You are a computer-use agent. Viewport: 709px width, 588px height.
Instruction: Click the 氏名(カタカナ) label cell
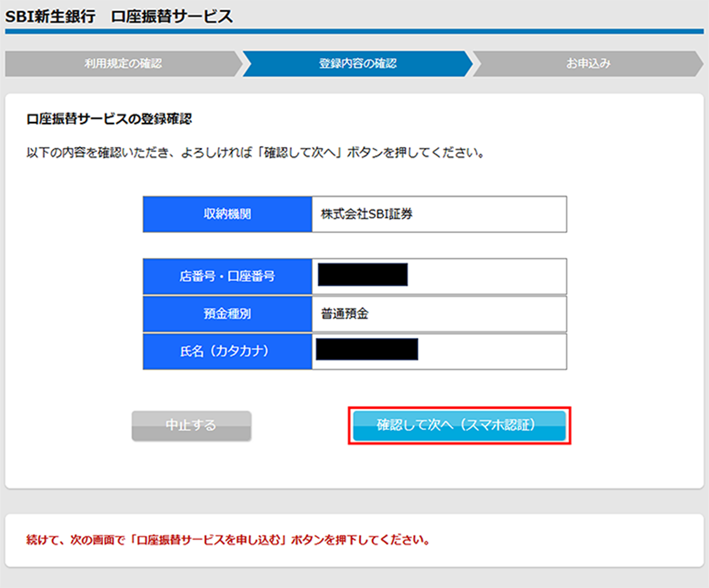tap(228, 351)
